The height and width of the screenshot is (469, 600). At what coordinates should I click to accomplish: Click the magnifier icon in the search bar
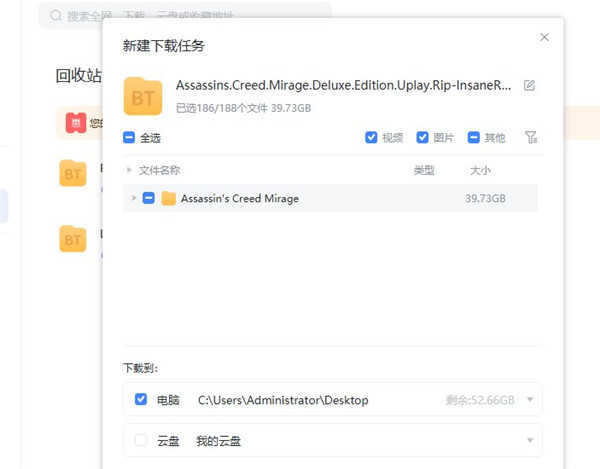(x=52, y=16)
